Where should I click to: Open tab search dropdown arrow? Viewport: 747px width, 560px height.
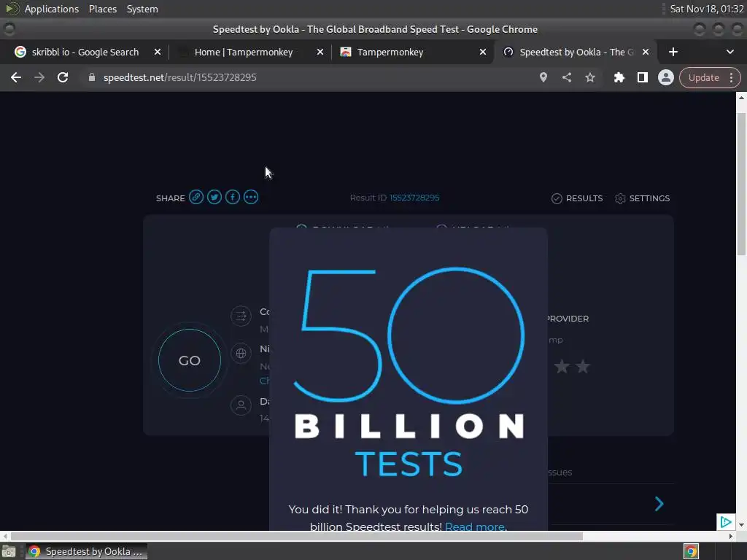click(729, 52)
